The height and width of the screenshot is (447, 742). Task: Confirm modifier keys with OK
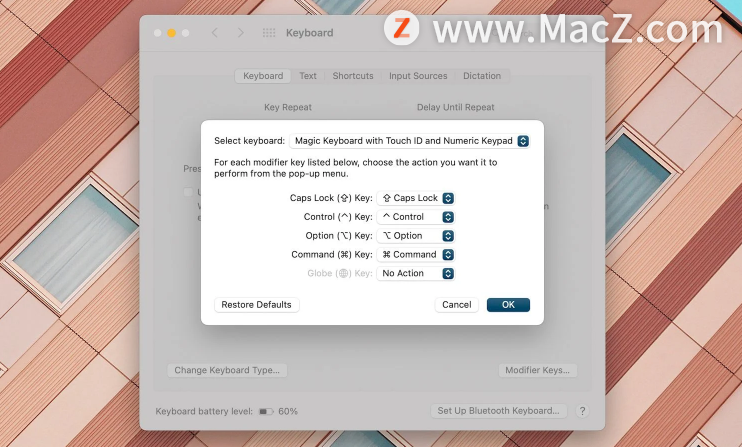point(508,305)
